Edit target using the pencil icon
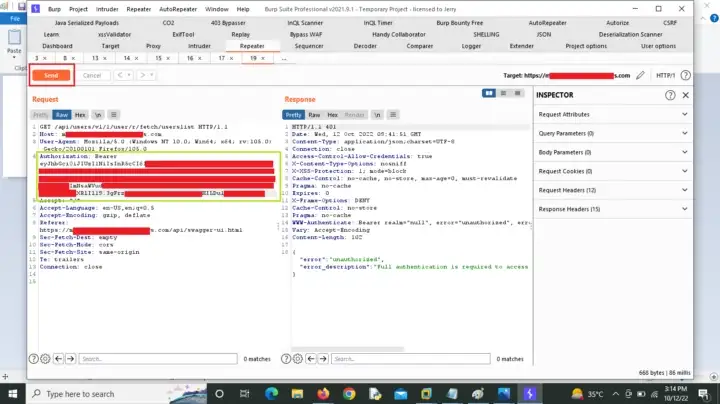The width and height of the screenshot is (720, 404). tap(641, 75)
